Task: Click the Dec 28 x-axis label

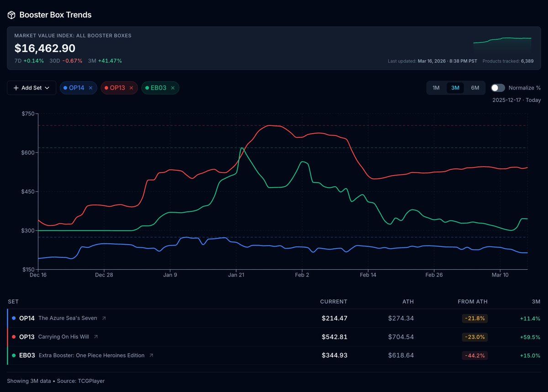Action: (104, 275)
